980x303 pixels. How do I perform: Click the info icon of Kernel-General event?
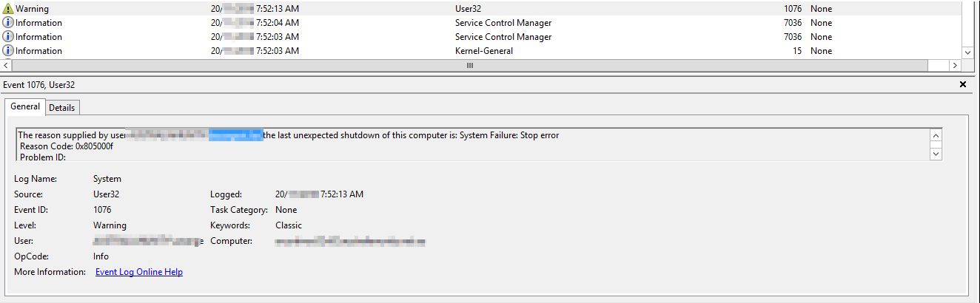coord(8,51)
